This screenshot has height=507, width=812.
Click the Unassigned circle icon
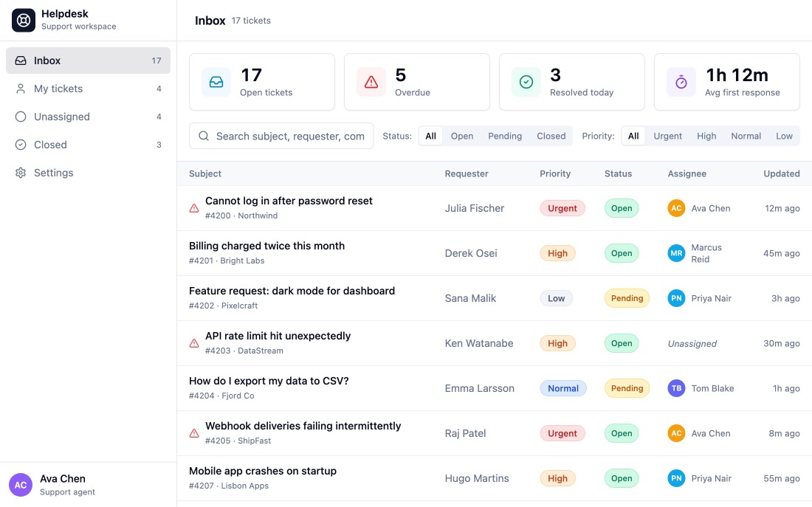(21, 117)
